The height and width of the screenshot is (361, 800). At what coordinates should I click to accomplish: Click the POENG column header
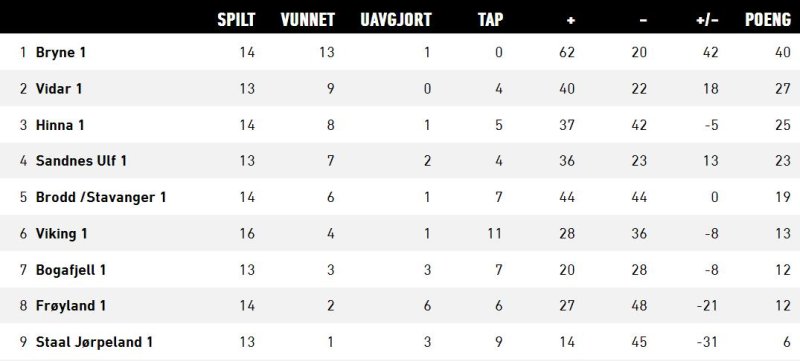pos(768,19)
